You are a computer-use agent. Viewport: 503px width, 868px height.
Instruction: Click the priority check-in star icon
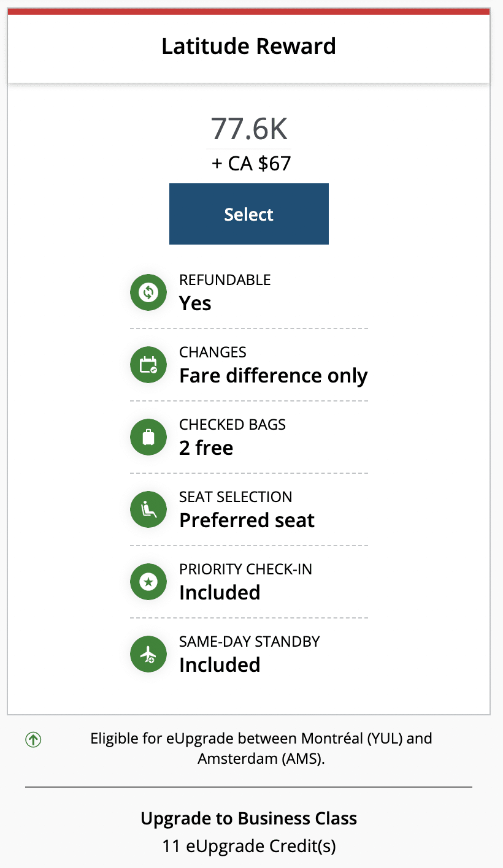click(148, 582)
